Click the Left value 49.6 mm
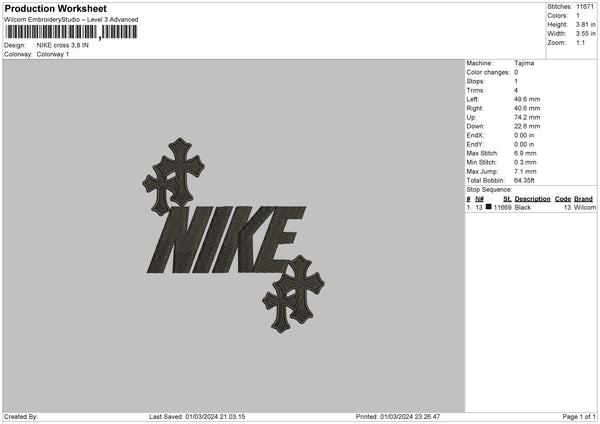This screenshot has height=424, width=600. 527,99
